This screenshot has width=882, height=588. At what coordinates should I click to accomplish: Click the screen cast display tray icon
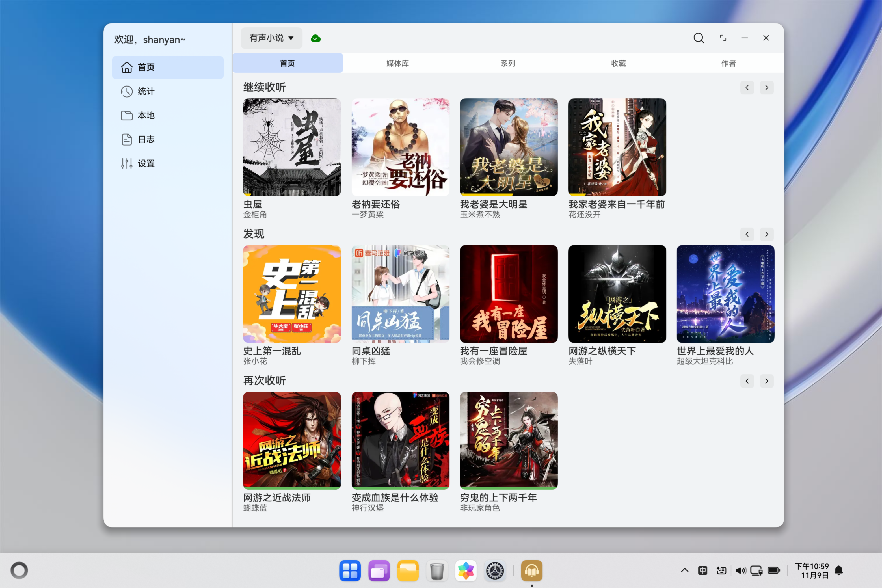point(756,570)
